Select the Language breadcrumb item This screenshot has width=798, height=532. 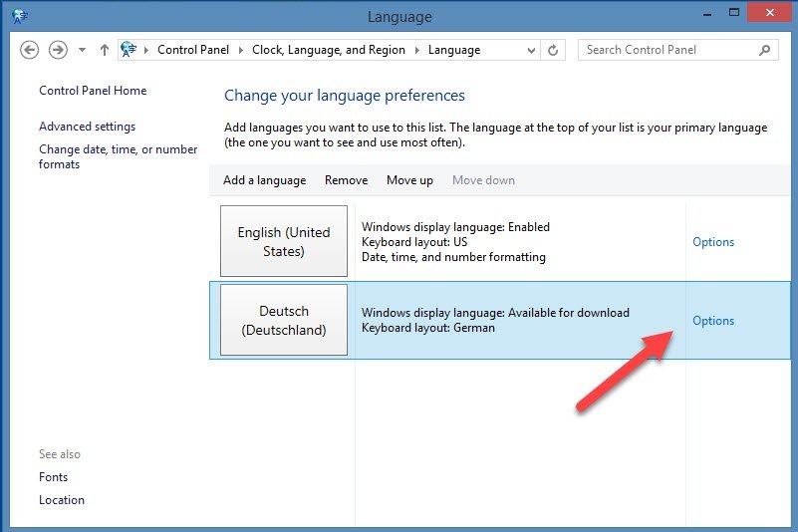point(454,50)
